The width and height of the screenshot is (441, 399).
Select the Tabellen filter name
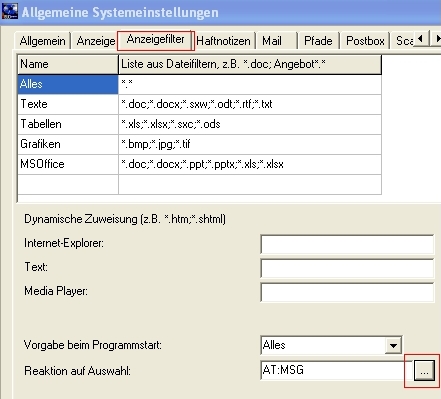tap(68, 124)
